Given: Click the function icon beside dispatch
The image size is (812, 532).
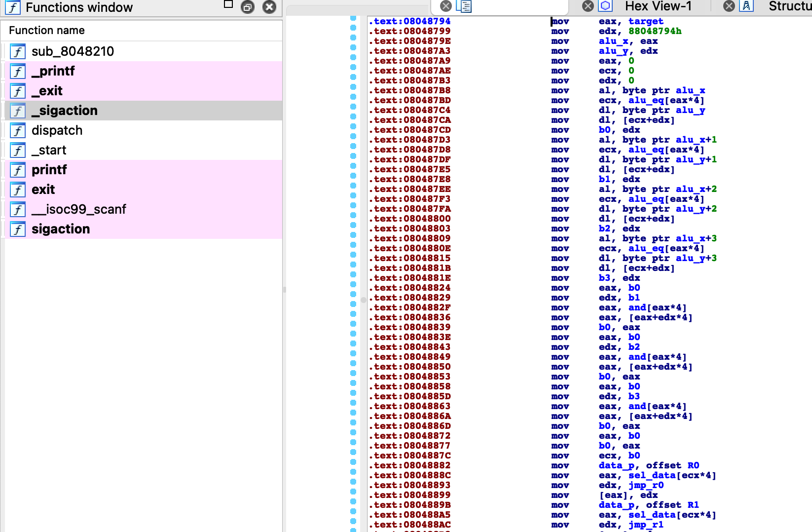Looking at the screenshot, I should tap(18, 130).
